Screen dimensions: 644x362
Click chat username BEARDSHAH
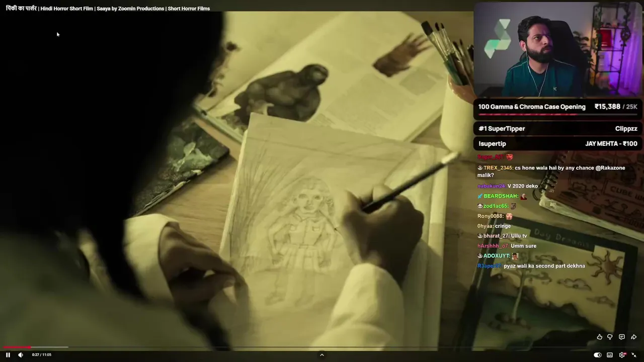tap(501, 196)
